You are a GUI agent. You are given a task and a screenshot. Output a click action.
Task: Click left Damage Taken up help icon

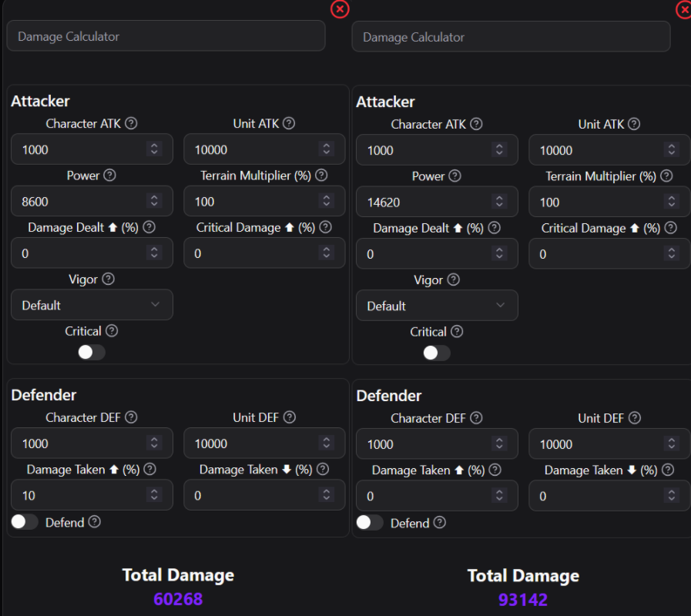tap(150, 469)
